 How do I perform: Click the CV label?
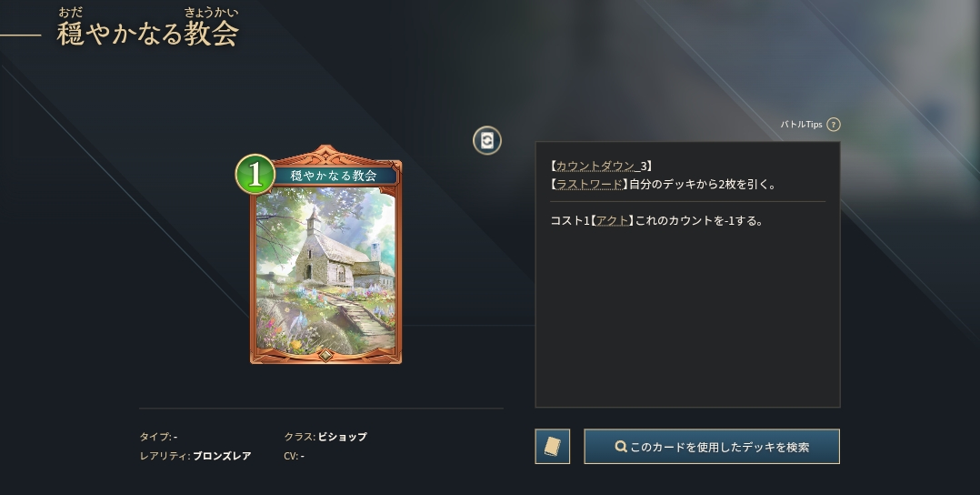click(x=291, y=456)
